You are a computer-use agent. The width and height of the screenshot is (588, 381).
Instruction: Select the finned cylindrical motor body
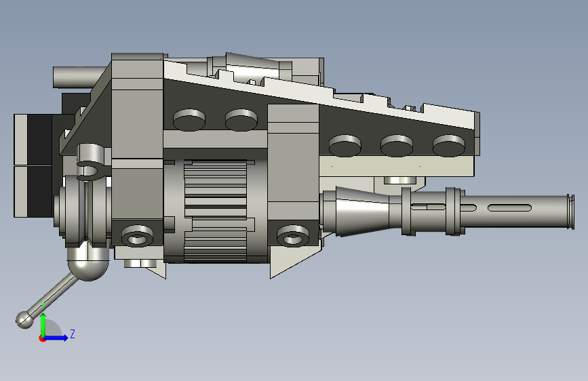coord(216,211)
